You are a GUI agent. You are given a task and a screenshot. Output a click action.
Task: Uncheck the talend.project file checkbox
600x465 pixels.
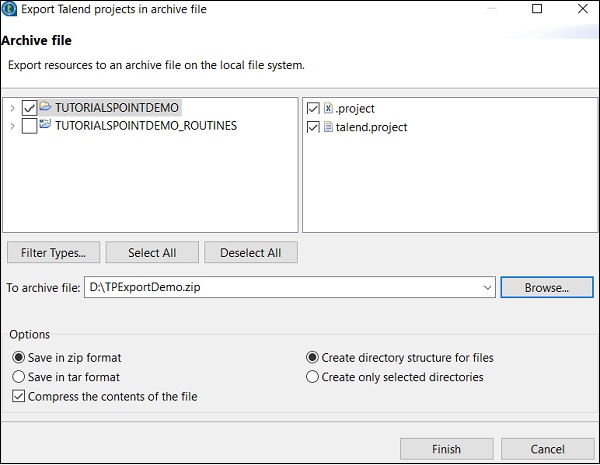(314, 127)
